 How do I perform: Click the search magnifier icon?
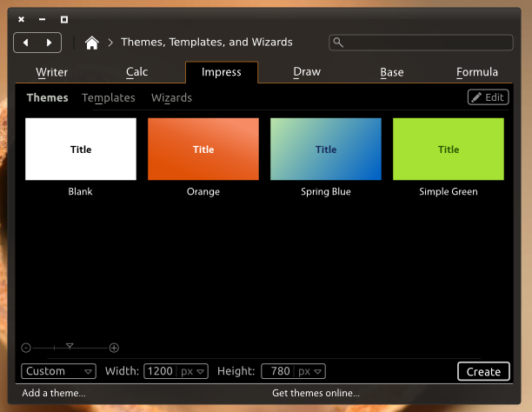(338, 43)
